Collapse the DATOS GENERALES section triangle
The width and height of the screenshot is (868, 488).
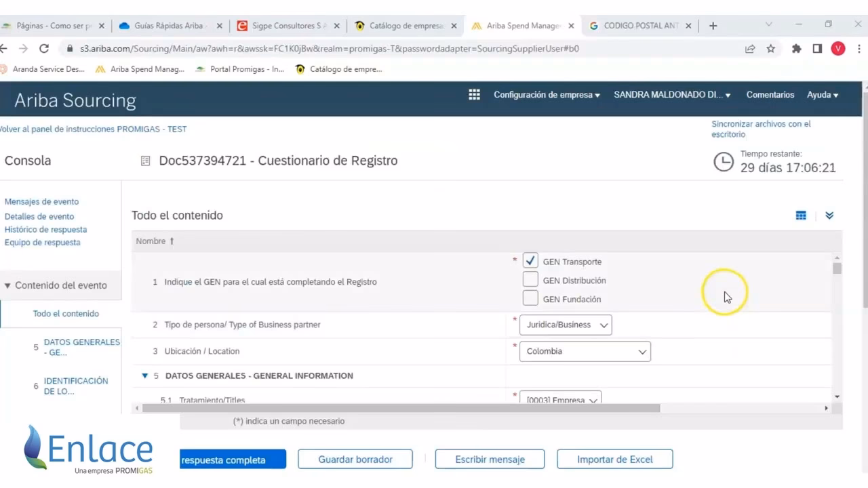tap(144, 375)
